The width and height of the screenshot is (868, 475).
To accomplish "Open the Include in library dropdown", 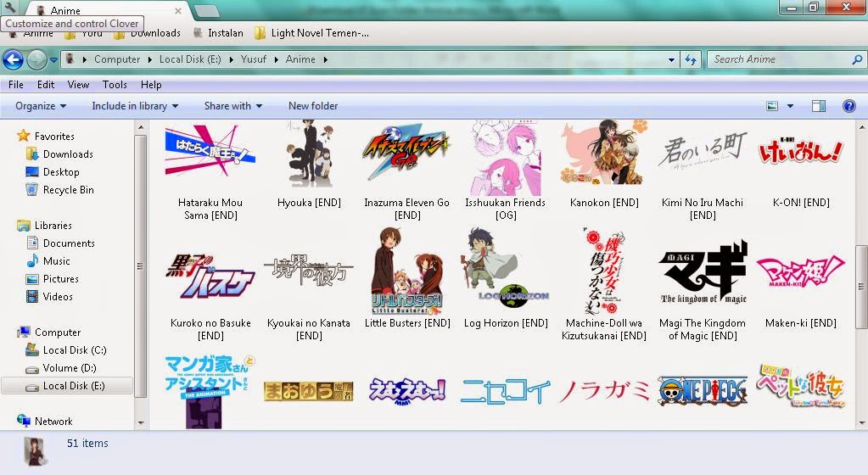I will (135, 106).
